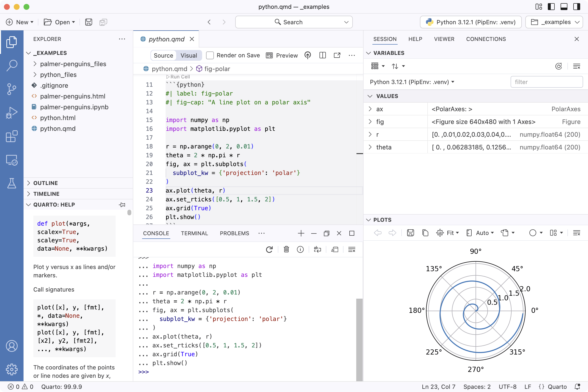Go back with the navigation arrow
Image resolution: width=588 pixels, height=392 pixels.
click(209, 22)
